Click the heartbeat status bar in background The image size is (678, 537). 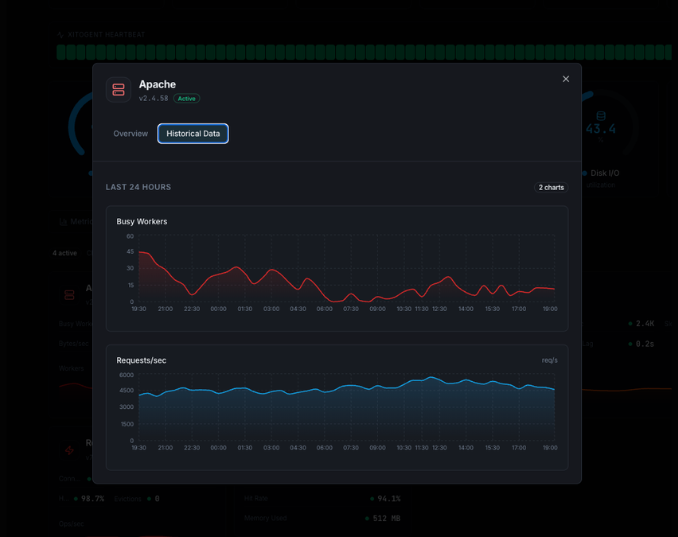[x=364, y=52]
